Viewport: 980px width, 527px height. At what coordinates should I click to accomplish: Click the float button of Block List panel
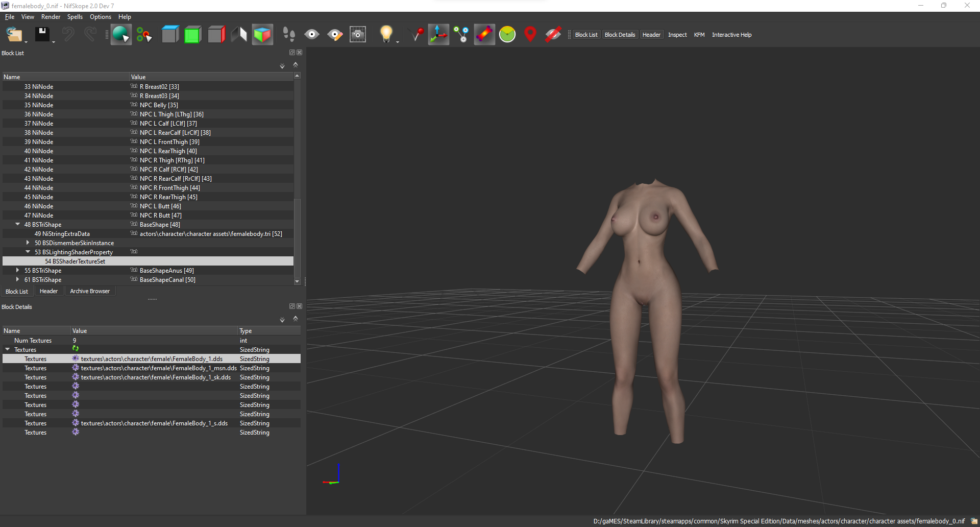292,53
